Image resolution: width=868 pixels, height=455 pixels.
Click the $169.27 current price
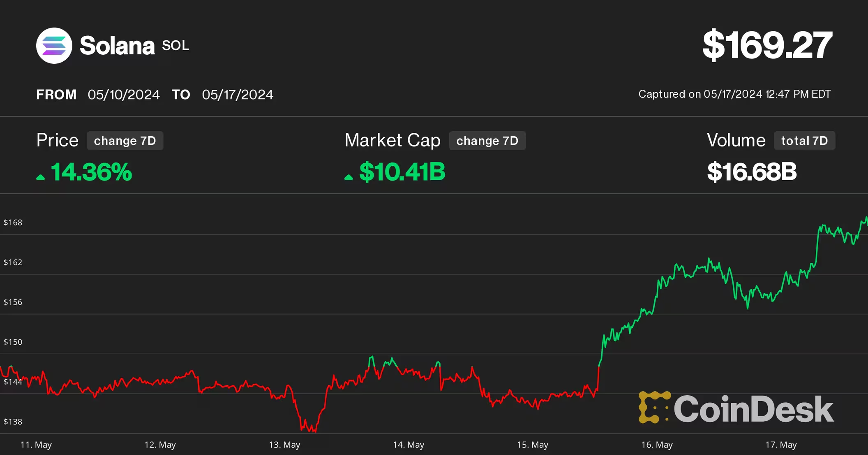pos(767,45)
